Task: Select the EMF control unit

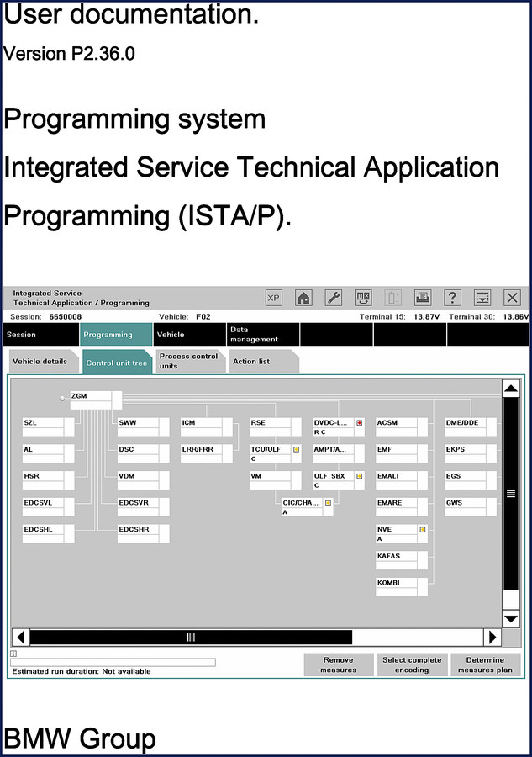Action: [x=402, y=454]
